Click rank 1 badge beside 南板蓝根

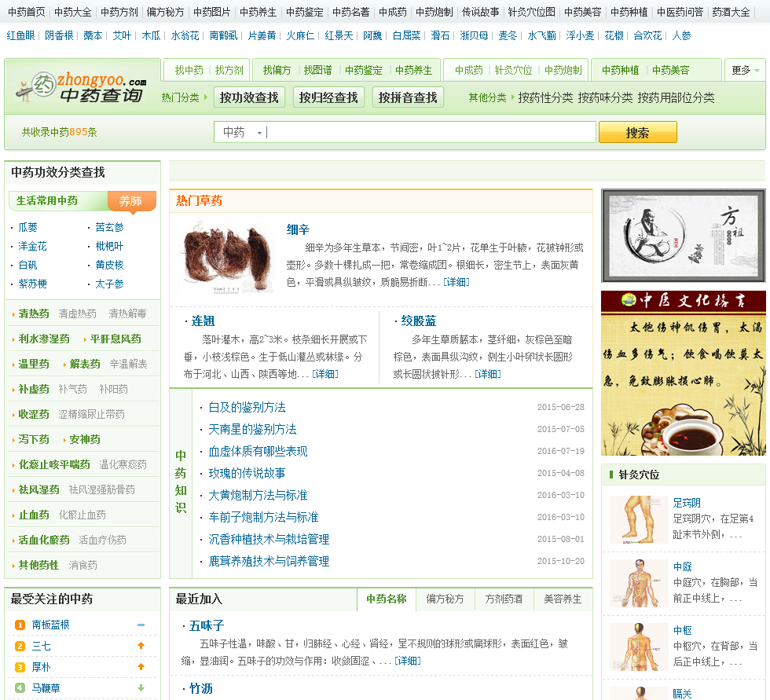(20, 625)
